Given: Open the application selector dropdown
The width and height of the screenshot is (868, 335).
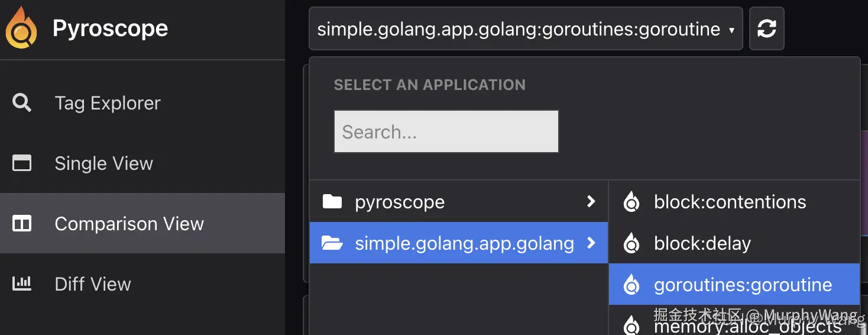Looking at the screenshot, I should 525,29.
